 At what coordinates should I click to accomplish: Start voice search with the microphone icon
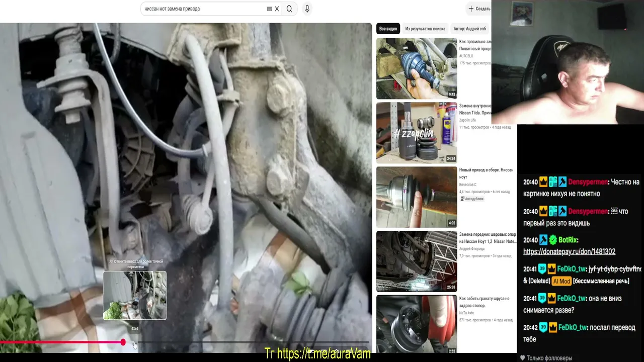307,9
